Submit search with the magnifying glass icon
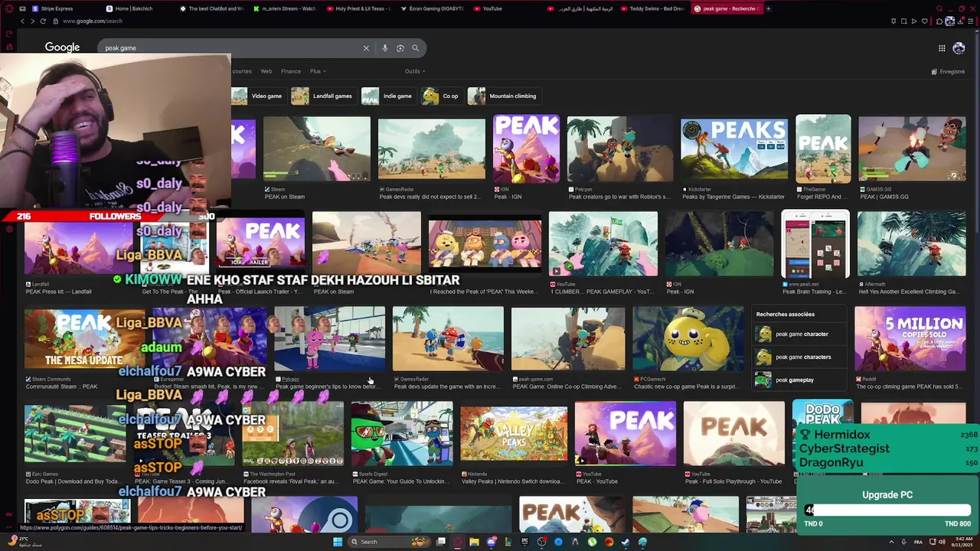Viewport: 980px width, 551px height. (x=416, y=48)
